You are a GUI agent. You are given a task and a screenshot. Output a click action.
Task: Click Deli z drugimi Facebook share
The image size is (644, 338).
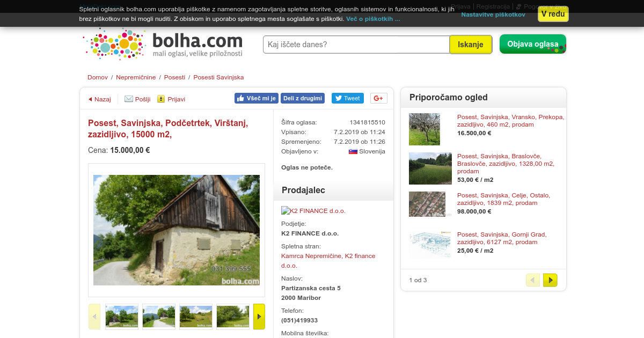303,98
